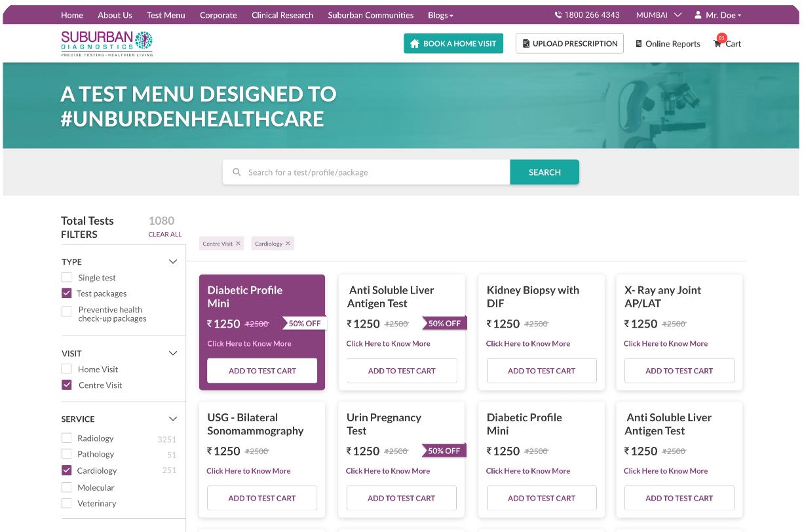Click the Suburban Diagnostics logo
Image resolution: width=804 pixels, height=532 pixels.
coord(107,43)
